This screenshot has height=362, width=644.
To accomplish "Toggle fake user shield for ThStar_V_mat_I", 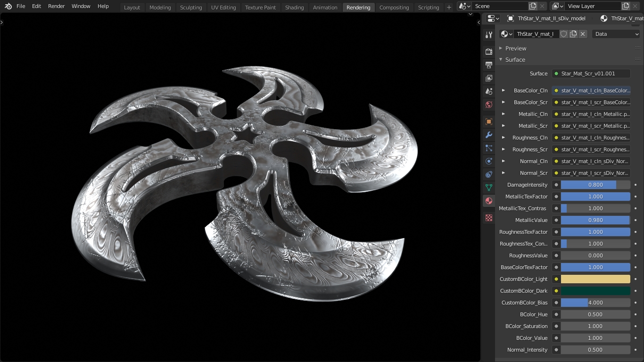I will coord(563,34).
